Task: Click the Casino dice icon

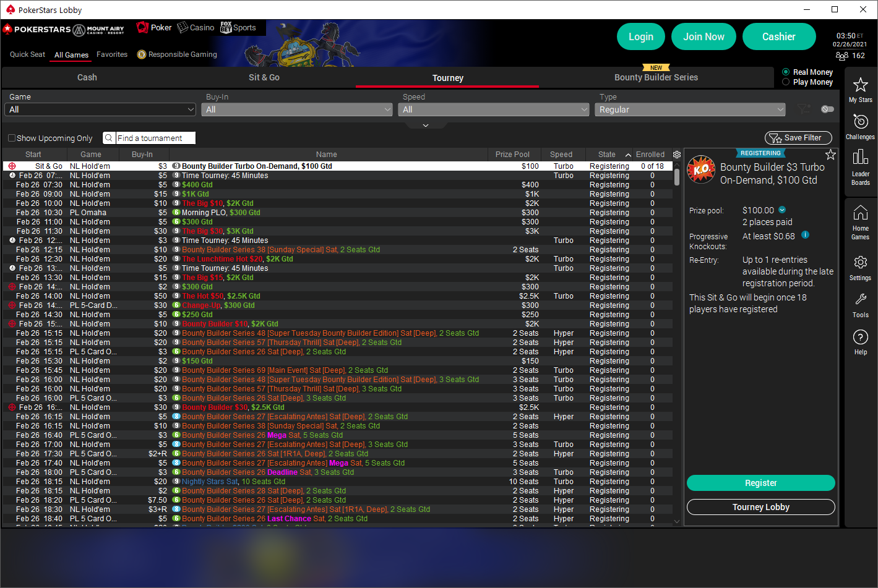Action: click(183, 27)
